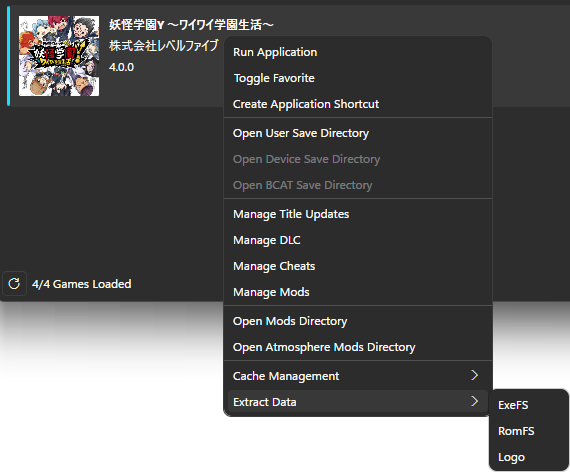Viewport: 570px width, 472px height.
Task: Click the version number 4.0.0
Action: 121,67
